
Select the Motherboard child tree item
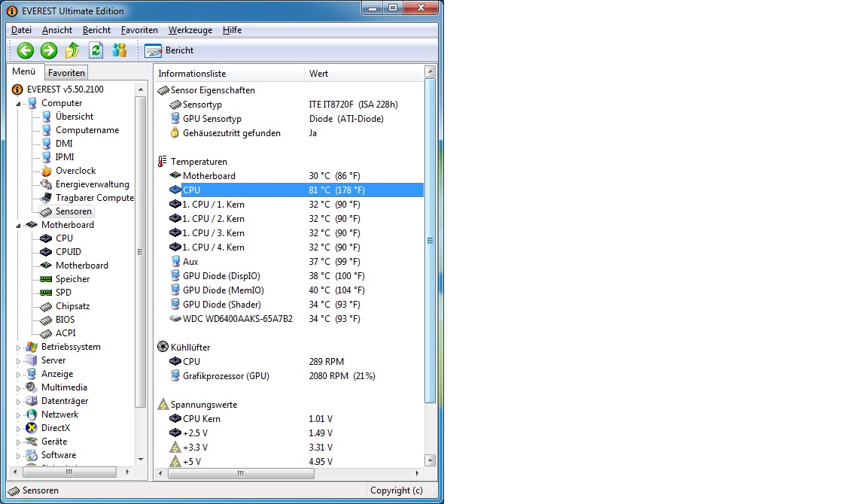(81, 266)
